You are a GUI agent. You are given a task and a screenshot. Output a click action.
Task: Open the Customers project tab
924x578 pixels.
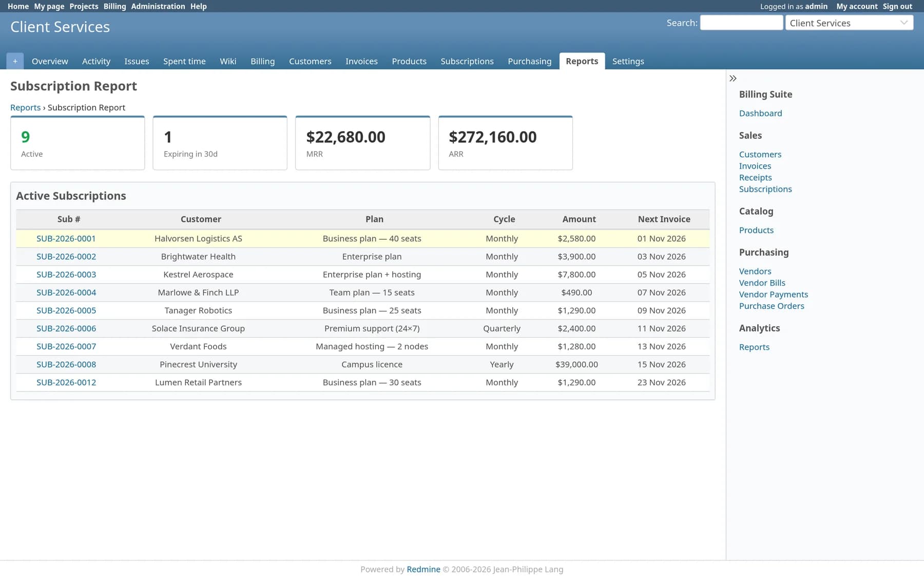pyautogui.click(x=310, y=61)
